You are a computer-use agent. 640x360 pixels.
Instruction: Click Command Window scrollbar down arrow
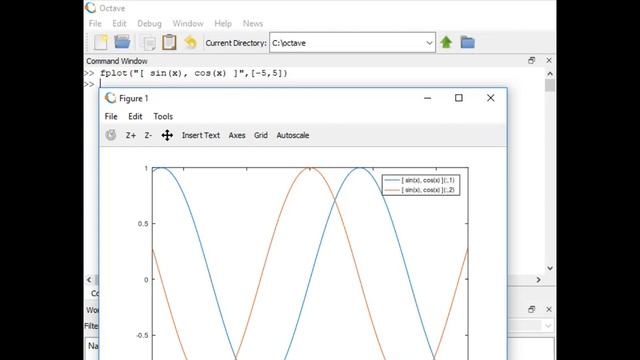(x=550, y=268)
